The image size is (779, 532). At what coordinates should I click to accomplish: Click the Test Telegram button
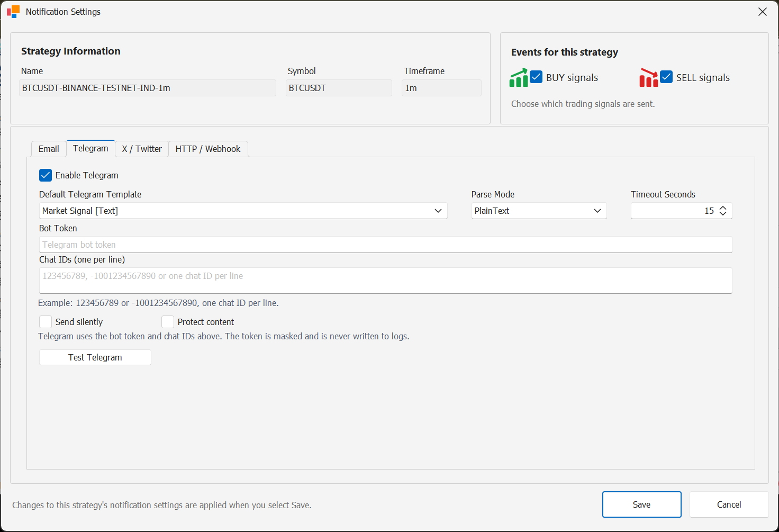(95, 357)
